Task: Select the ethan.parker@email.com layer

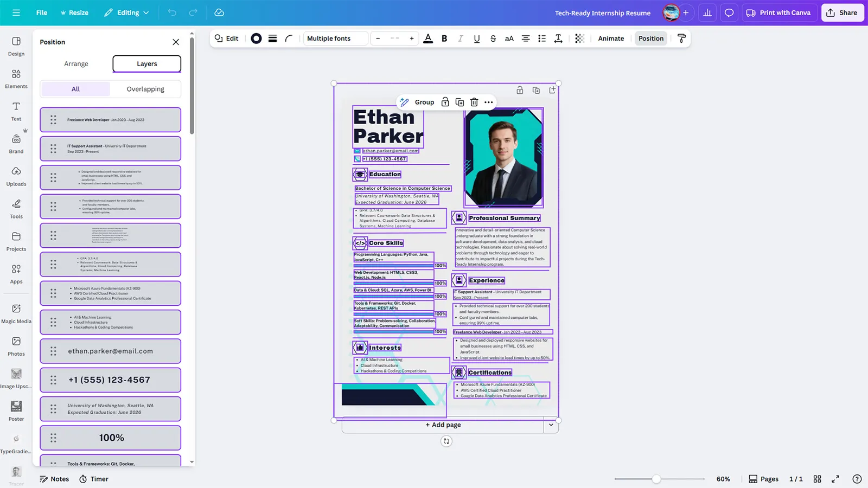Action: pyautogui.click(x=111, y=351)
